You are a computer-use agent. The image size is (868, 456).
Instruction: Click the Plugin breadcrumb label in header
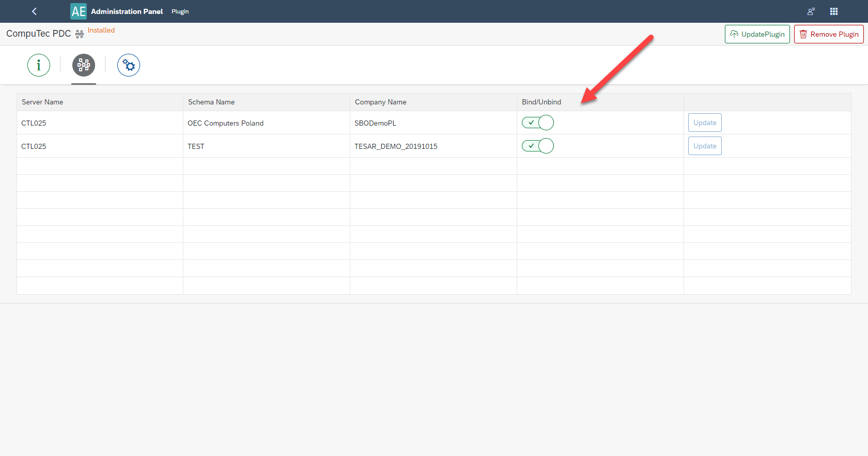pyautogui.click(x=180, y=11)
